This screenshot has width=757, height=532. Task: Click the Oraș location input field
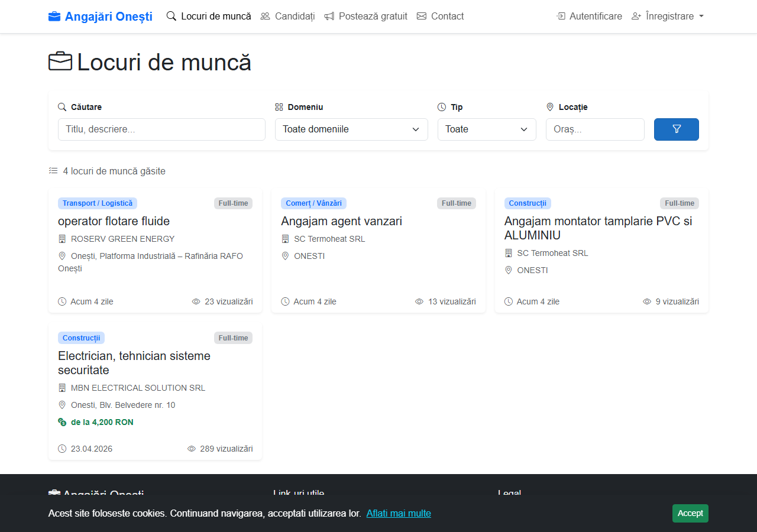click(595, 129)
